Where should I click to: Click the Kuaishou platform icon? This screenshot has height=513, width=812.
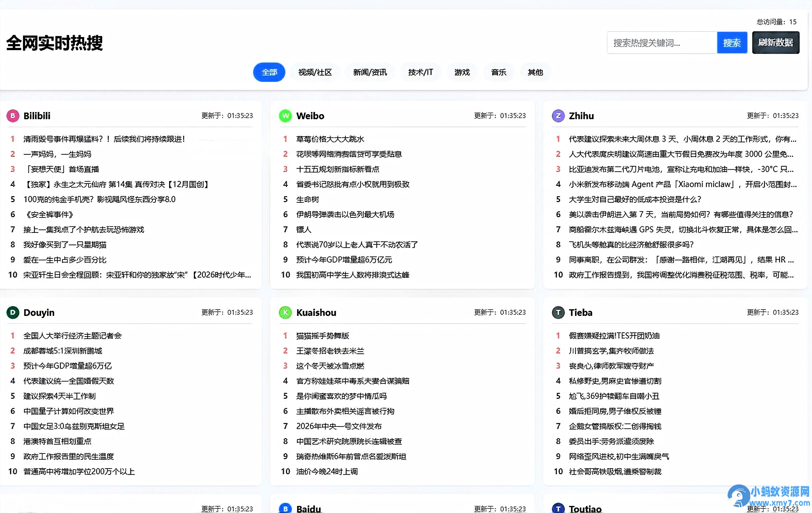(x=285, y=313)
